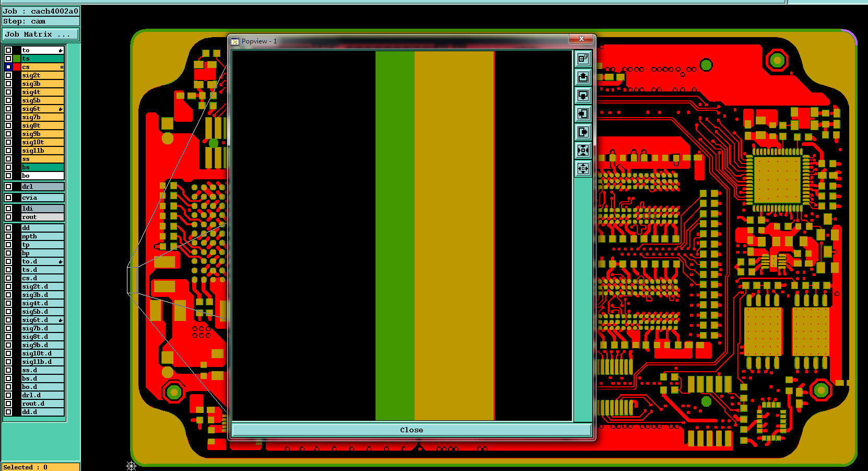
Task: Click the red color swatch of layer 'cs'
Action: click(17, 67)
